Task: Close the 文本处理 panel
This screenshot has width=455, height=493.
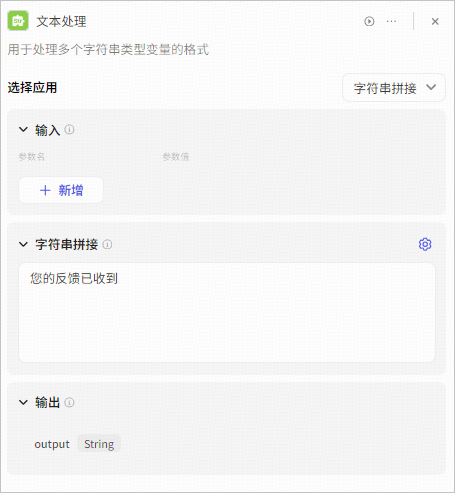Action: [435, 21]
